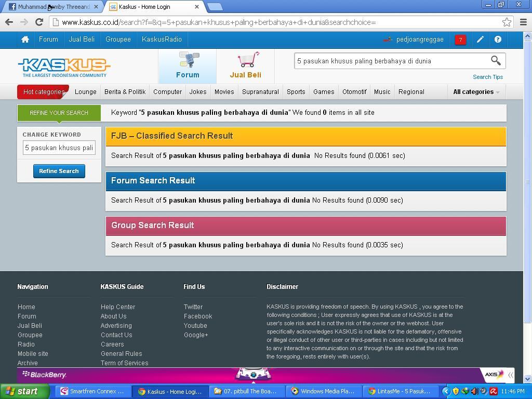The image size is (532, 399).
Task: Open the Supranatural category
Action: (x=260, y=92)
